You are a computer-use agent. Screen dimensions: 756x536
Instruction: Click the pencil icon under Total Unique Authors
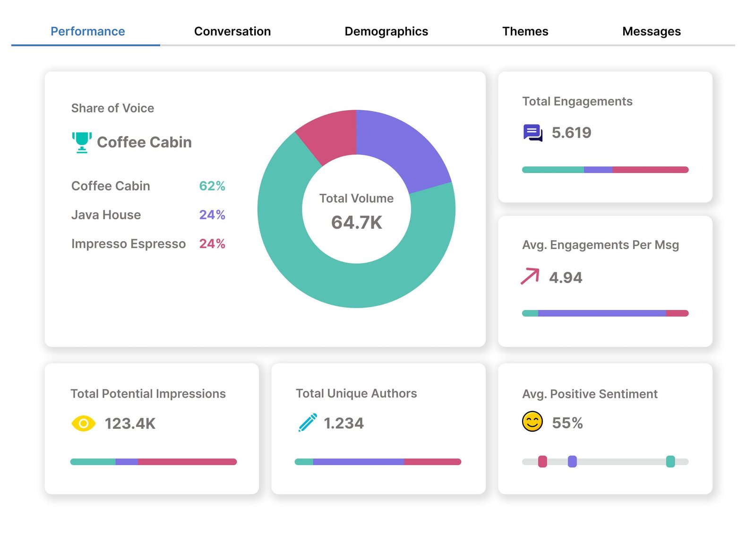pyautogui.click(x=307, y=423)
